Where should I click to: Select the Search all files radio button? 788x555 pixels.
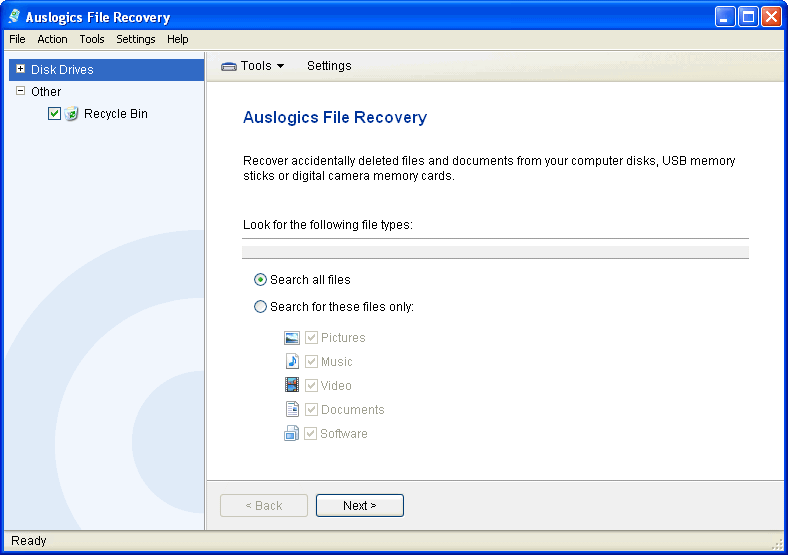click(260, 280)
